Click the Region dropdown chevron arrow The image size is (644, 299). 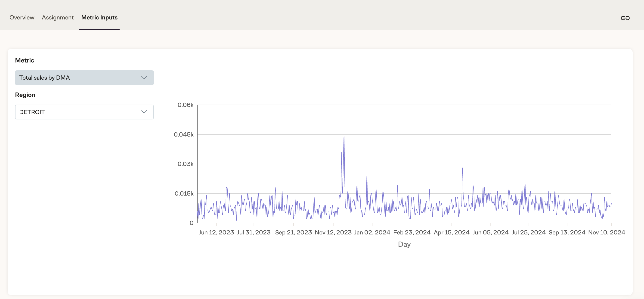pyautogui.click(x=144, y=112)
